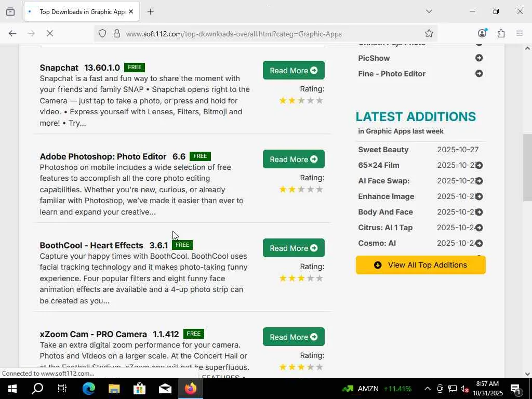This screenshot has width=532, height=399.
Task: Show hidden system tray icons
Action: point(428,389)
